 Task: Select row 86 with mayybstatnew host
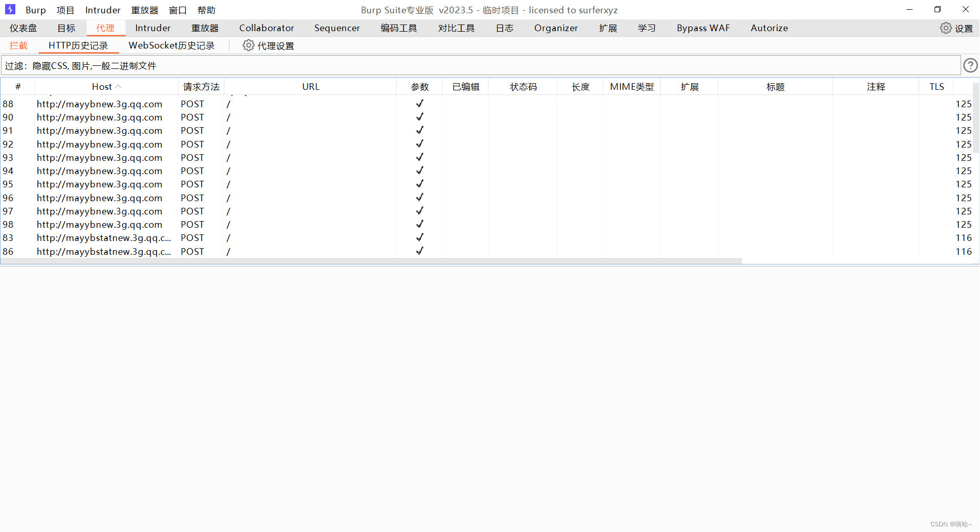tap(487, 252)
